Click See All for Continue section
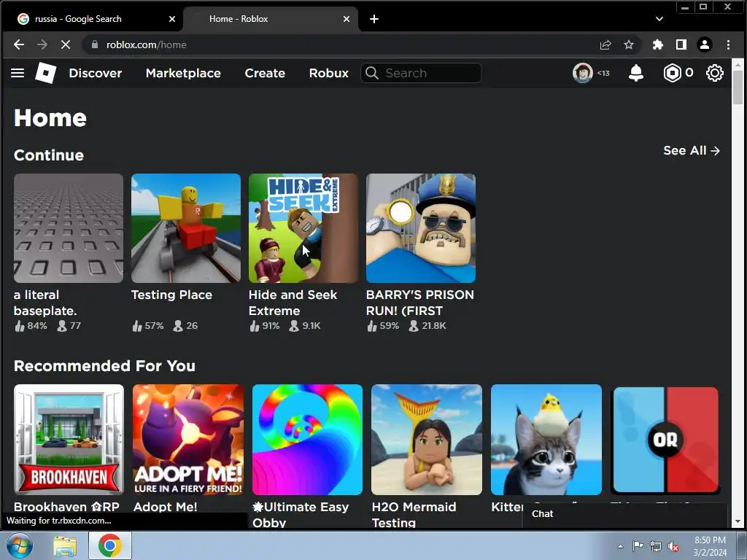 pos(692,150)
